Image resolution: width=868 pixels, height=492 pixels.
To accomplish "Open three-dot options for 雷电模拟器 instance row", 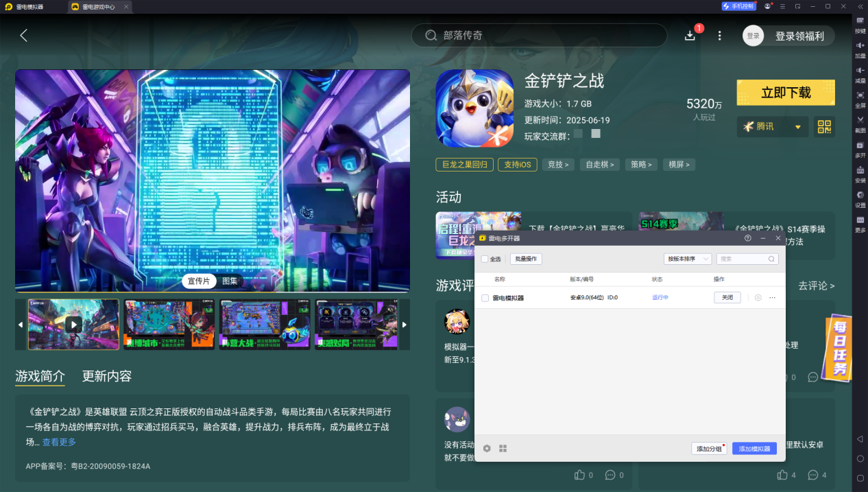I will [x=773, y=298].
